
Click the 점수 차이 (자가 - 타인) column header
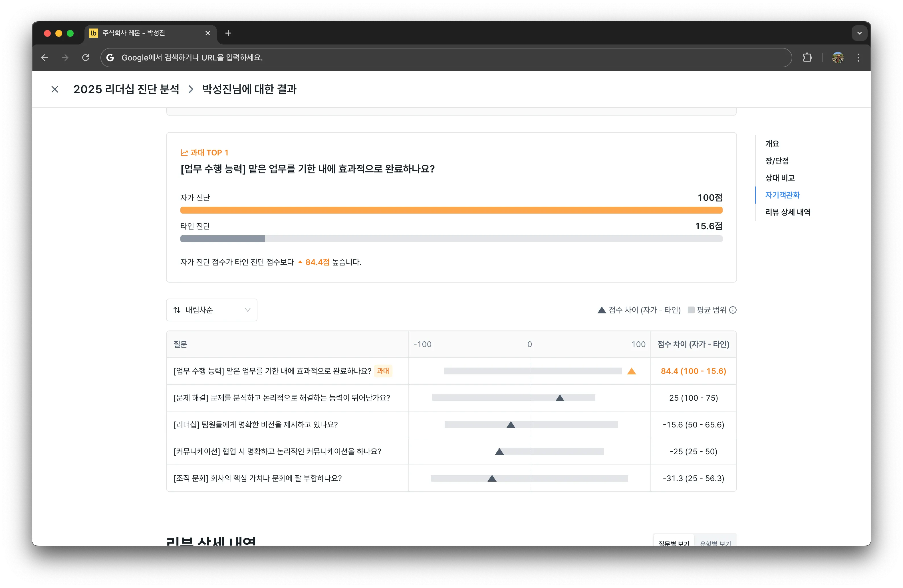click(693, 344)
